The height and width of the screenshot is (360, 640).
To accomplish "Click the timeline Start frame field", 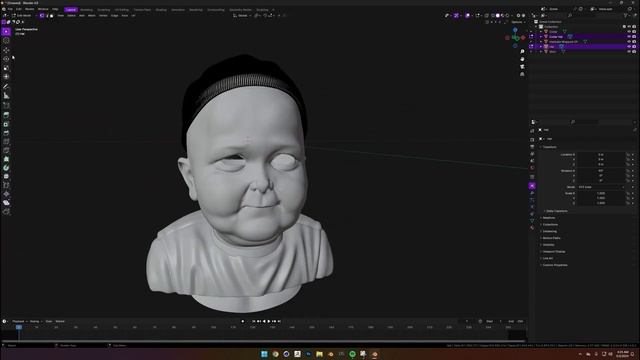I will click(x=494, y=321).
